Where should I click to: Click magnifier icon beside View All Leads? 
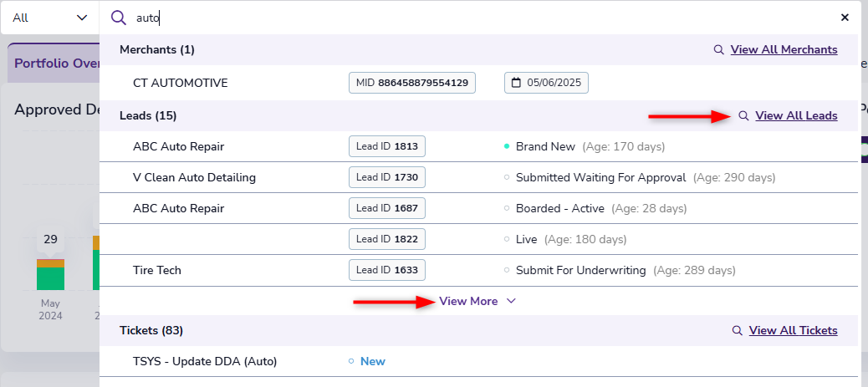tap(744, 115)
